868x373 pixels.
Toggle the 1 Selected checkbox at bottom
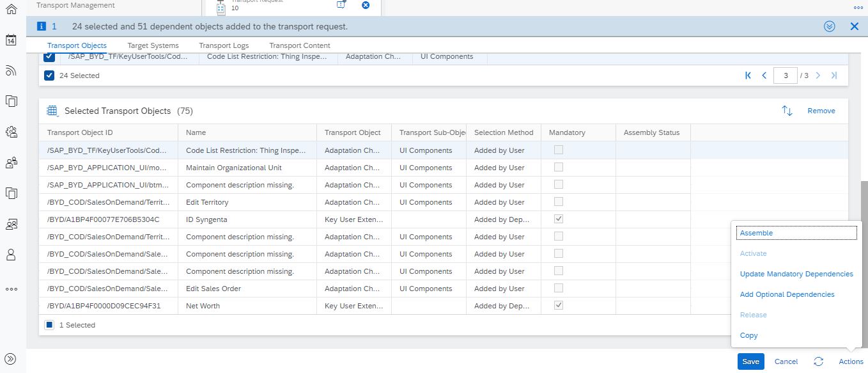49,325
